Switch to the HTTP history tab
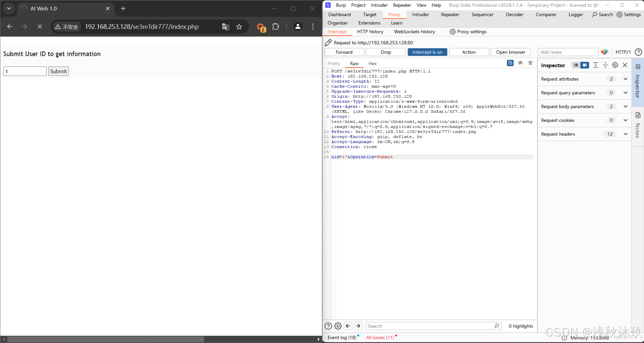 (x=370, y=32)
